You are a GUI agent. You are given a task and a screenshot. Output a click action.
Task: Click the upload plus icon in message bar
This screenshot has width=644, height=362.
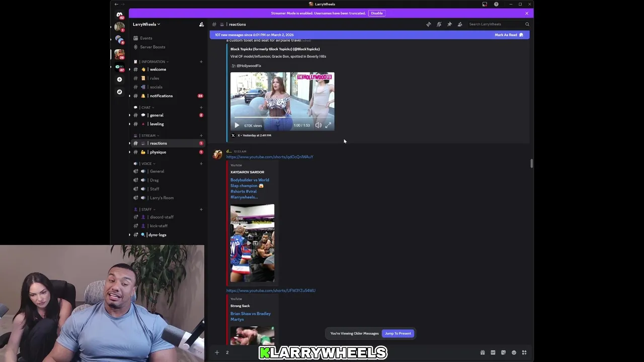[x=217, y=352]
